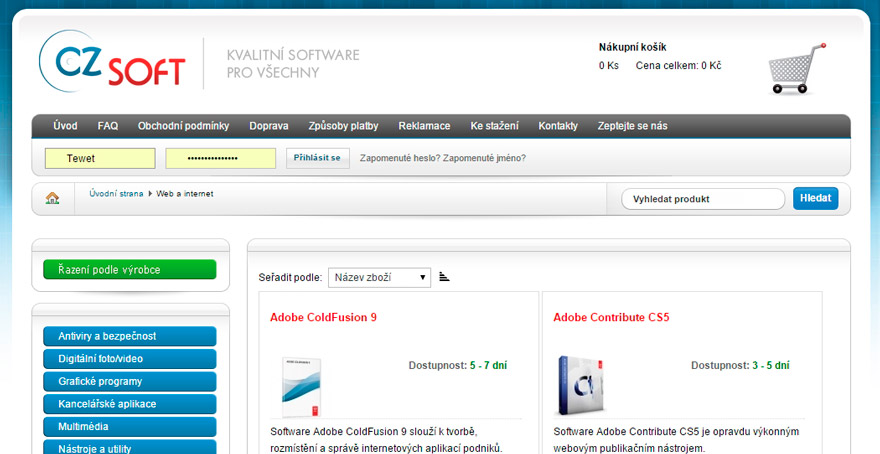The height and width of the screenshot is (454, 880).
Task: Toggle sort direction icon next to dropdown
Action: click(444, 277)
